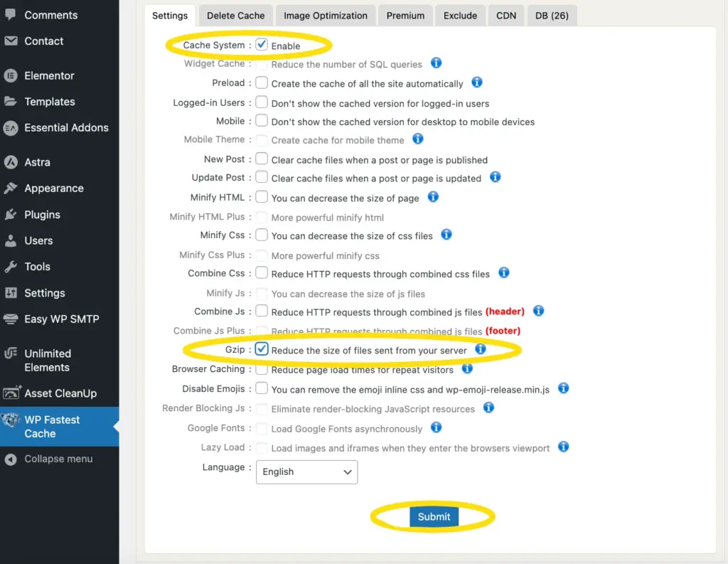Open info icon for Lazy Load
This screenshot has height=564, width=728.
click(x=563, y=447)
